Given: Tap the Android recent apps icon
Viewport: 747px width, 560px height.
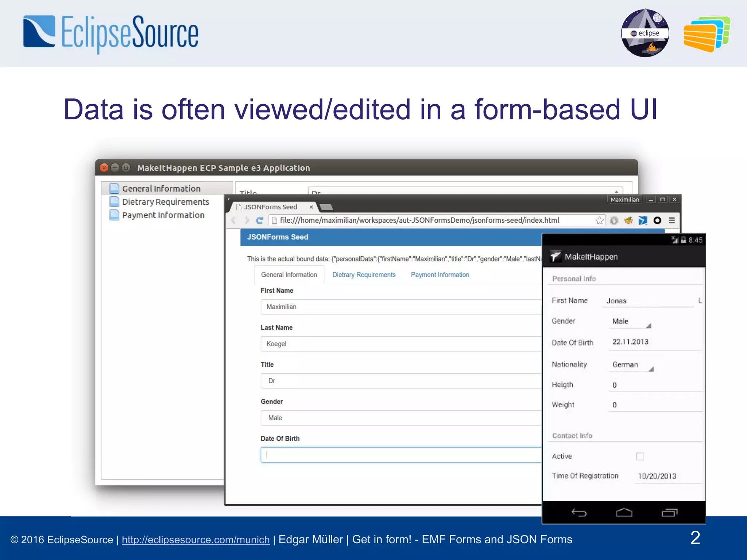Looking at the screenshot, I should click(669, 513).
